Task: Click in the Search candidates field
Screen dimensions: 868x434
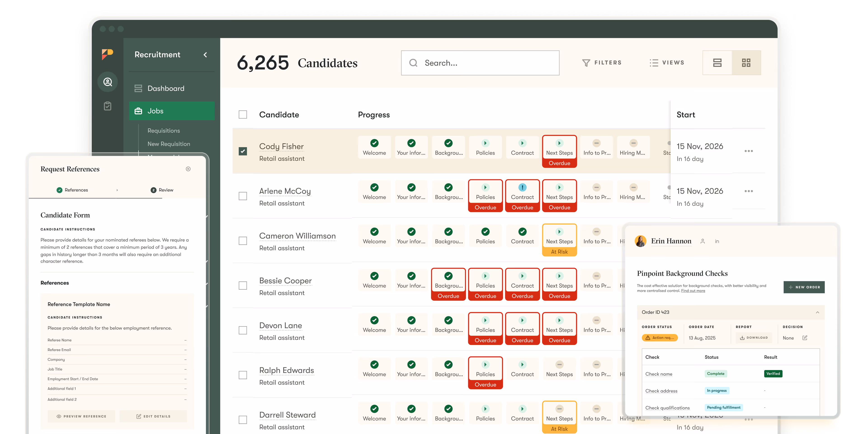Action: pos(480,63)
